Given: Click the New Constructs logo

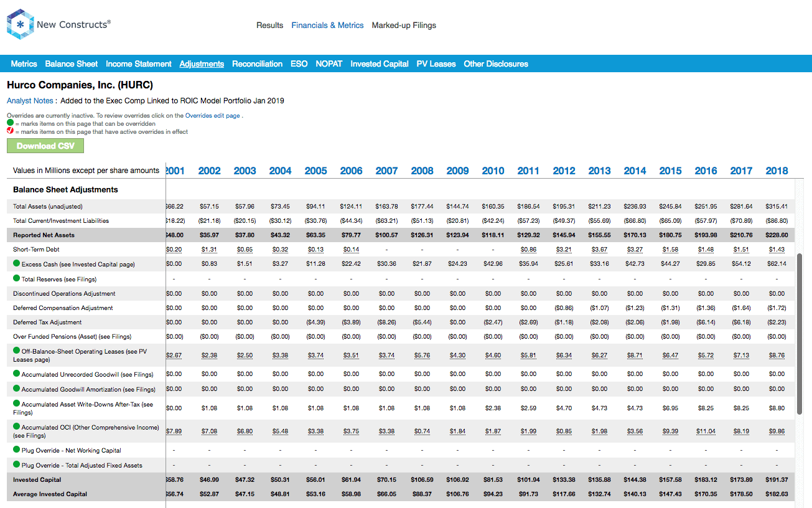Looking at the screenshot, I should pos(58,25).
